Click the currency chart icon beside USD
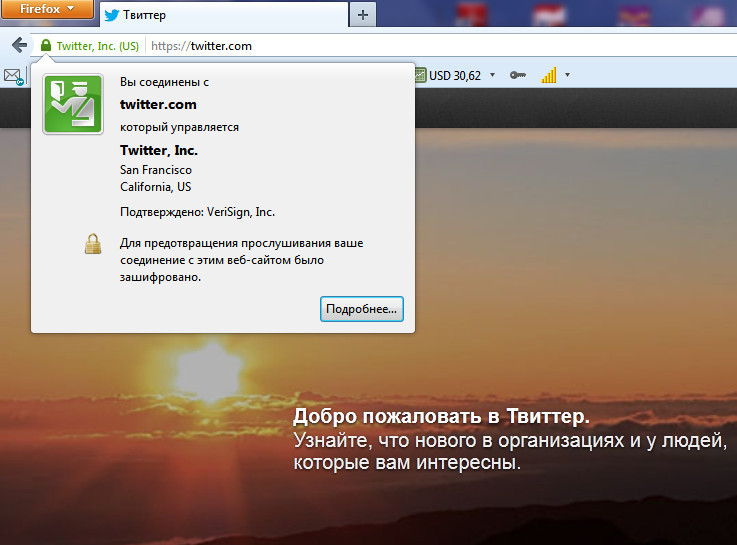This screenshot has height=545, width=737. pos(421,75)
